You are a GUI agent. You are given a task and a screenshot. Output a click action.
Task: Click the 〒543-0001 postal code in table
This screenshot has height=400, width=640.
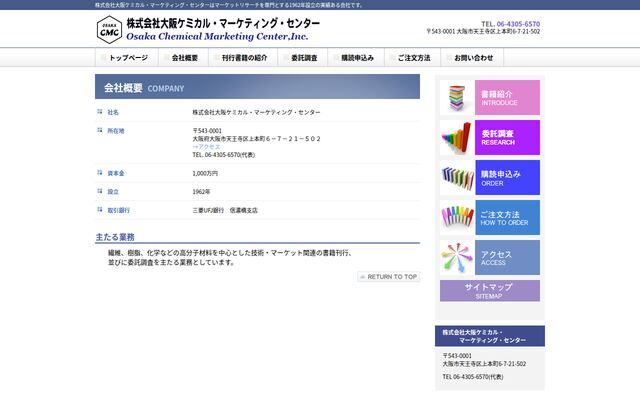(x=207, y=131)
